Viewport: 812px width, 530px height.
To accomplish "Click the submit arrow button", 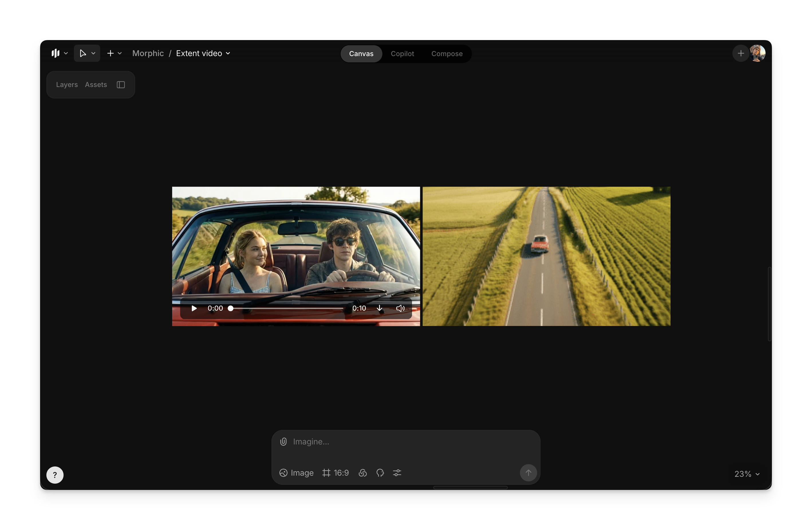I will pos(528,473).
